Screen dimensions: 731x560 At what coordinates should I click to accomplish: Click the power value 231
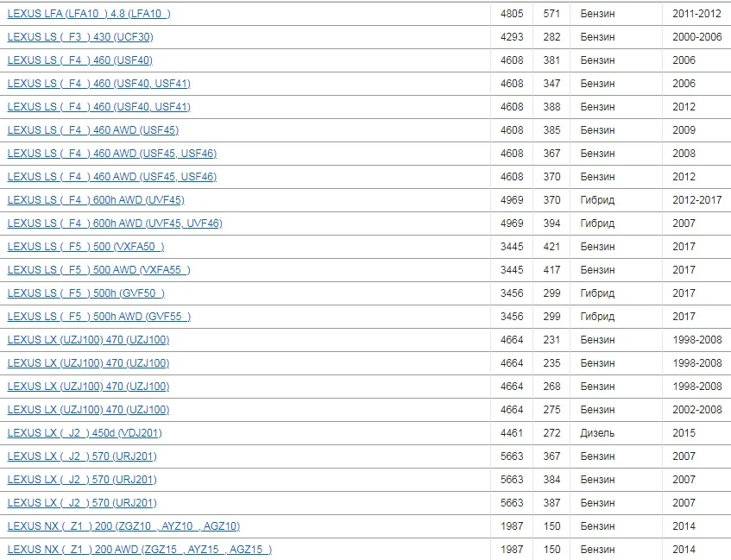pyautogui.click(x=551, y=340)
